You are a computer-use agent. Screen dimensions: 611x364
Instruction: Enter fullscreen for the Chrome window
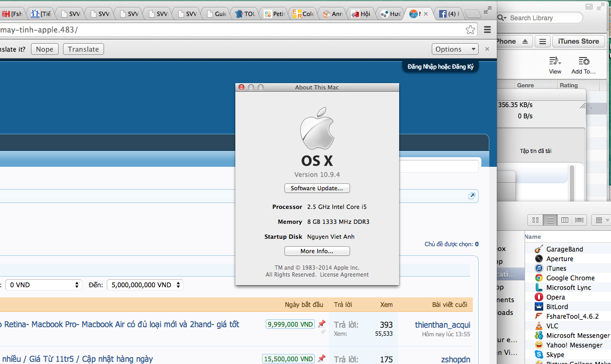(x=488, y=11)
